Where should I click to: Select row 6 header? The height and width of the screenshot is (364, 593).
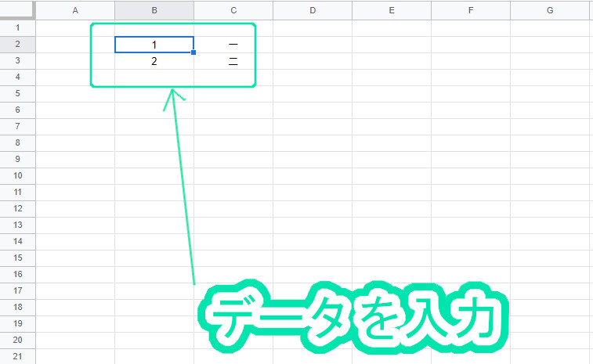tap(17, 110)
